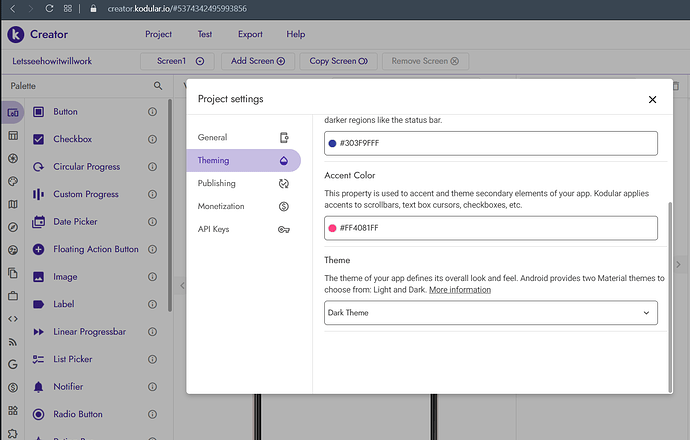Viewport: 690px width, 440px height.
Task: Select the Floating Action Button palette icon
Action: (x=39, y=249)
